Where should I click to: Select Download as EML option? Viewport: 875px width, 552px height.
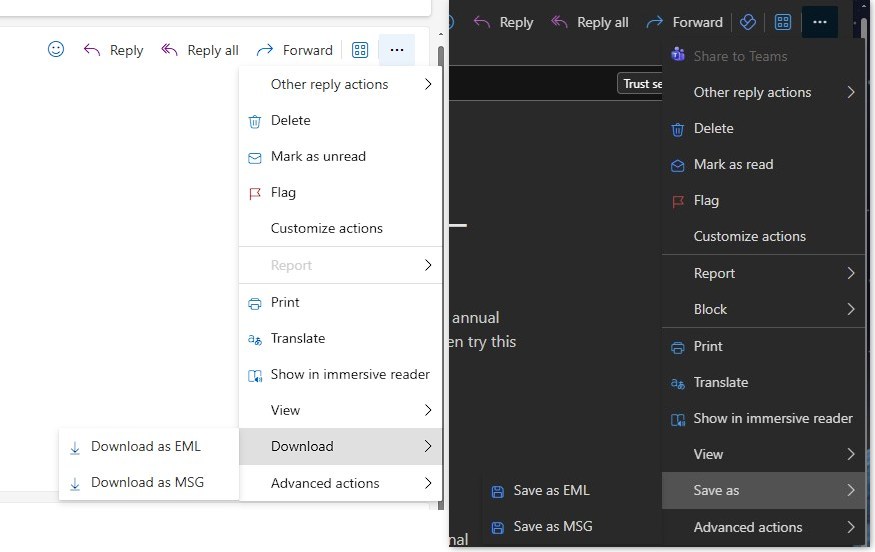click(x=149, y=447)
